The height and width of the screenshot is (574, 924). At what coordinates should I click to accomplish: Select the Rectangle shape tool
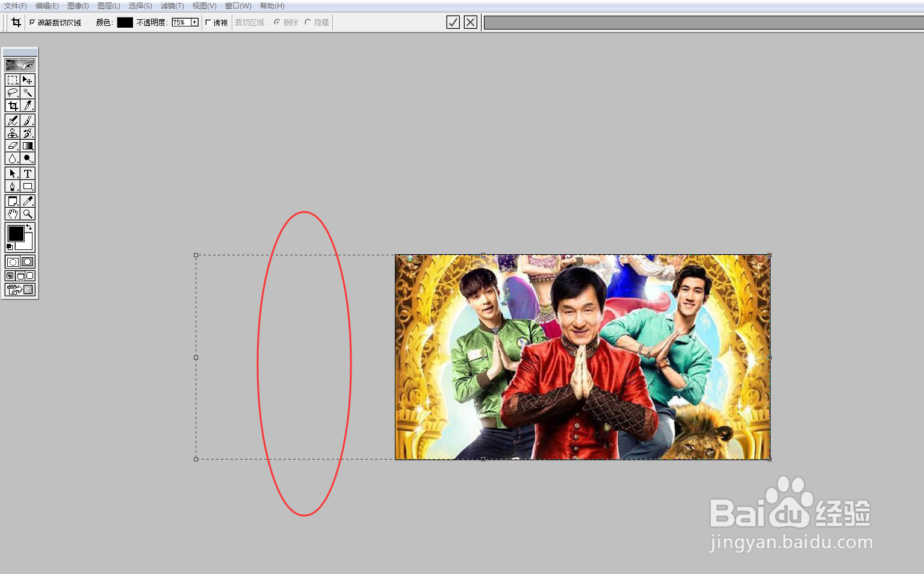28,186
